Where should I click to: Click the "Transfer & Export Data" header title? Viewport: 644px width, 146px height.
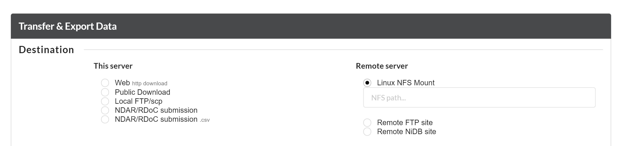[68, 26]
